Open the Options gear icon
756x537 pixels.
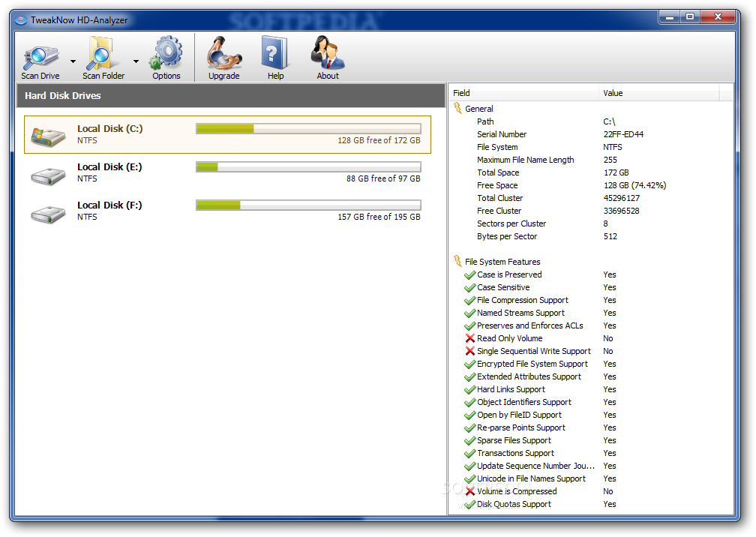pyautogui.click(x=166, y=52)
